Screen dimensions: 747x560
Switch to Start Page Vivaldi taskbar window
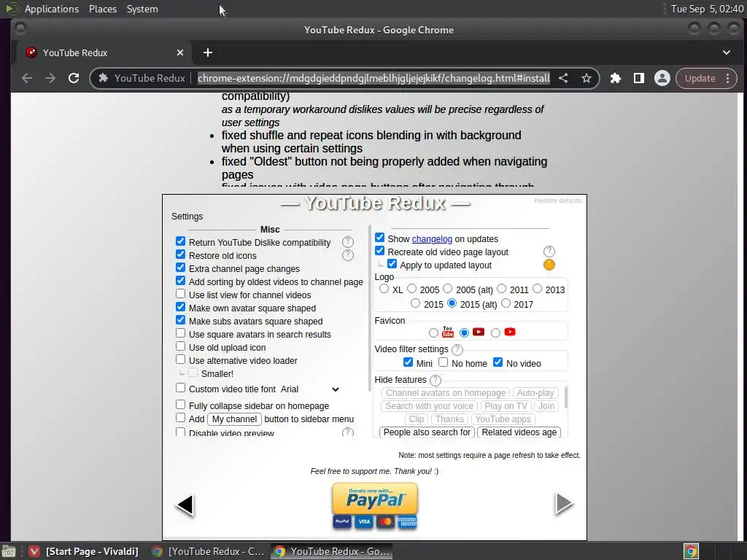point(85,551)
